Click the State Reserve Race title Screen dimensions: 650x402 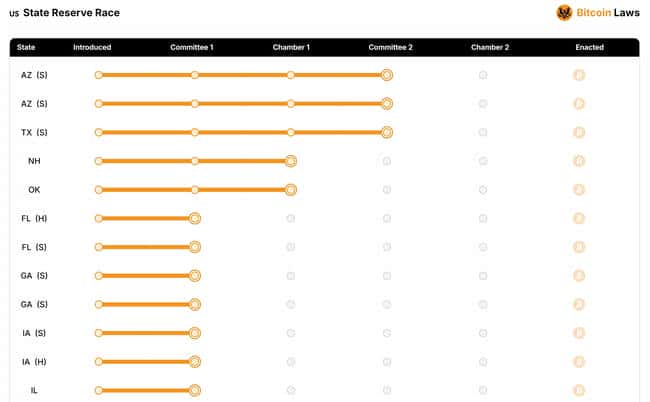pyautogui.click(x=71, y=13)
